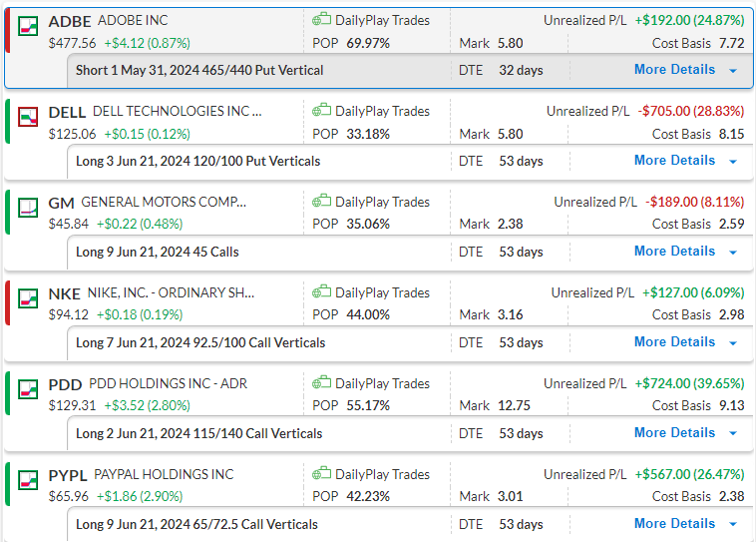
Task: Open More Details for PDD call verticals
Action: 674,432
